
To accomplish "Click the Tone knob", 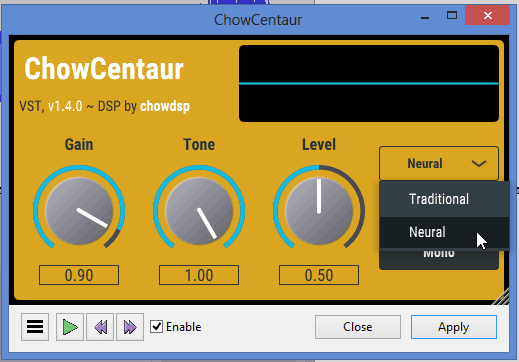I will coord(199,211).
